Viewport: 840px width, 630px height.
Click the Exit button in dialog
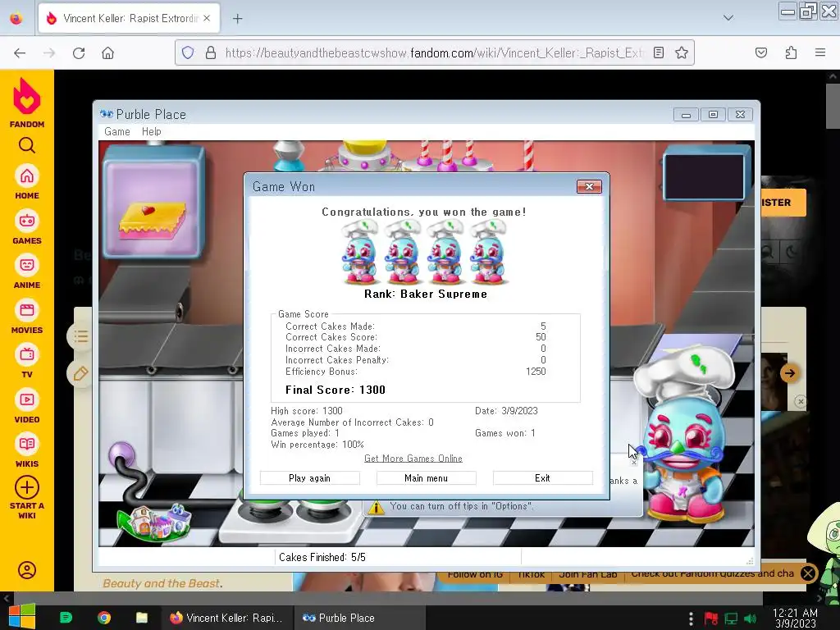click(543, 478)
